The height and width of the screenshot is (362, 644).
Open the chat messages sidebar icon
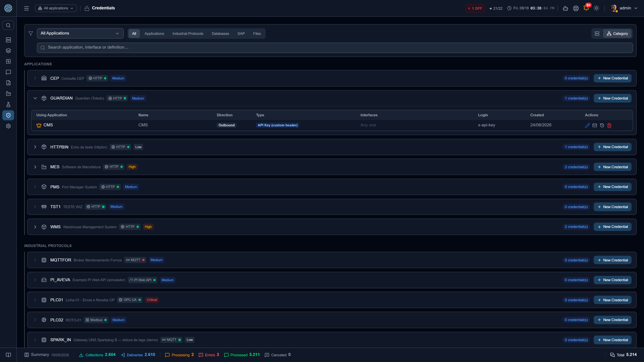point(8,72)
